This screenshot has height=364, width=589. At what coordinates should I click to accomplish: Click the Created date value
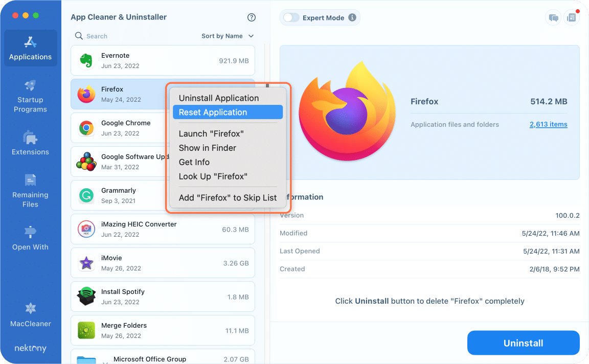(554, 269)
